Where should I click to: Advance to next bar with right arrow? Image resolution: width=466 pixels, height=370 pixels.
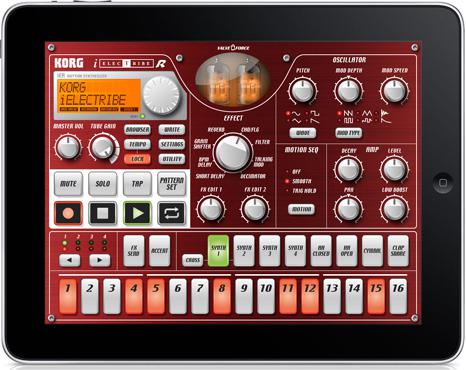tap(100, 260)
